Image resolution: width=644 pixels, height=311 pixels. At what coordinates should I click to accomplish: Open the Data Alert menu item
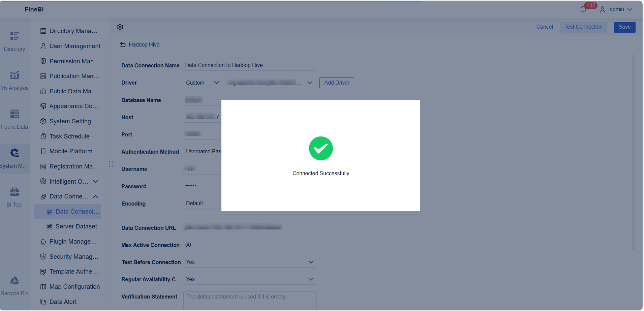click(x=59, y=302)
